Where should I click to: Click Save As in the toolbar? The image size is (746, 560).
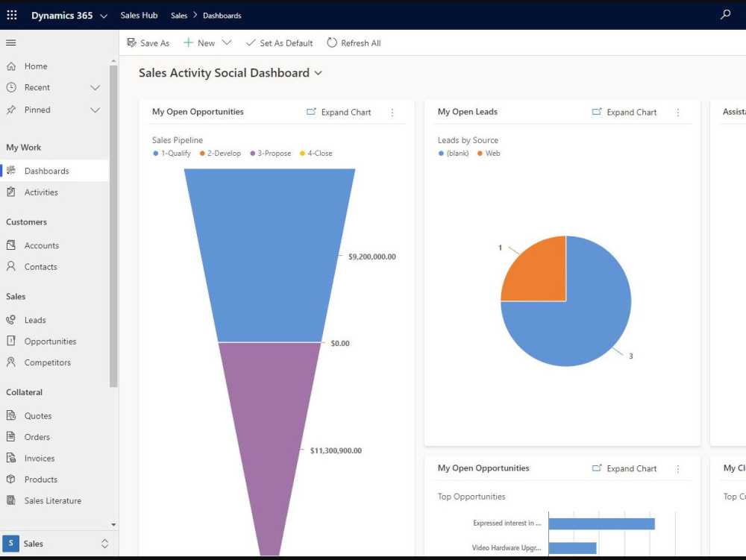click(x=148, y=43)
